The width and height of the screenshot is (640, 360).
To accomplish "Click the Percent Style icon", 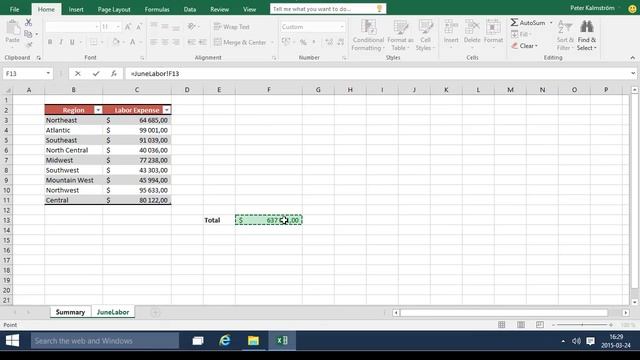I will [x=303, y=42].
